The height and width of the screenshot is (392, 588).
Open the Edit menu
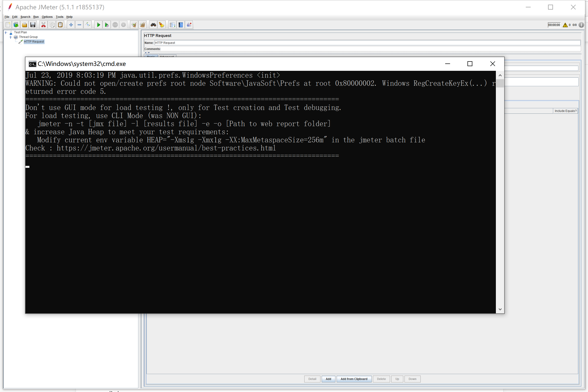click(x=15, y=17)
